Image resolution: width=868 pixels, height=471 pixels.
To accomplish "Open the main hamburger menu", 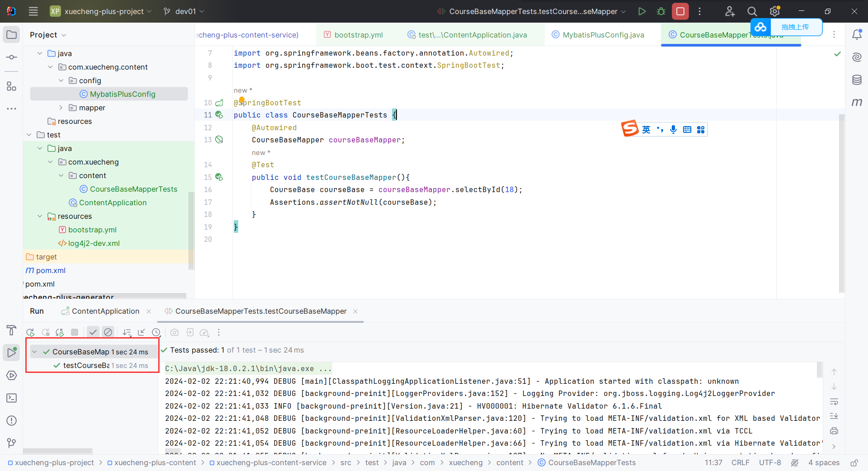I will tap(33, 11).
